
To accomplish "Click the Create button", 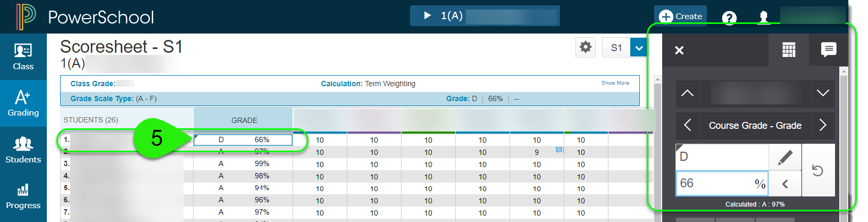I will (x=680, y=17).
